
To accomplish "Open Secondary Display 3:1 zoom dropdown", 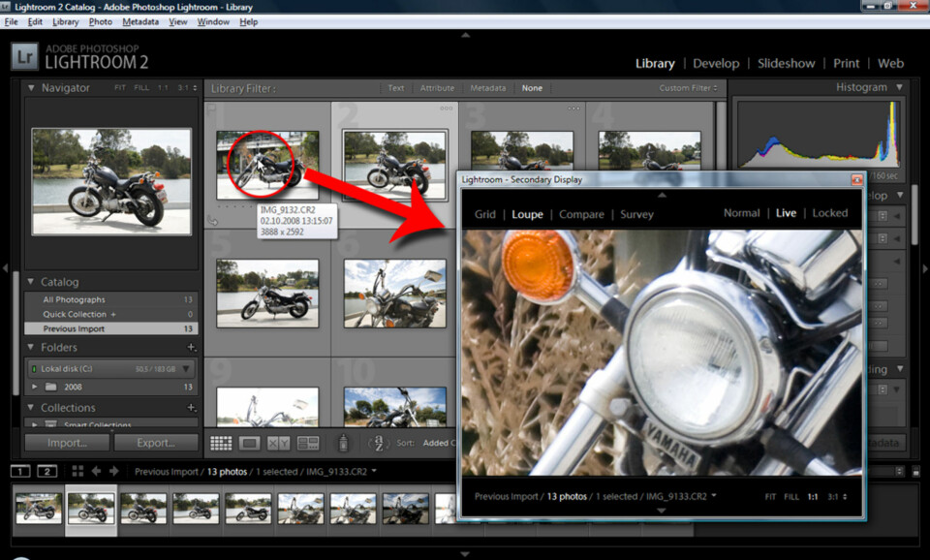I will coord(836,496).
